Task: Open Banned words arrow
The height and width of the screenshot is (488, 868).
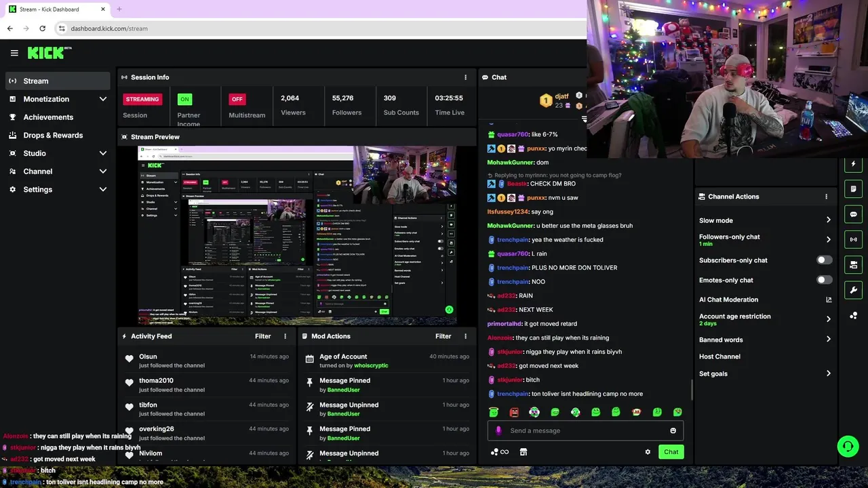Action: pos(828,340)
